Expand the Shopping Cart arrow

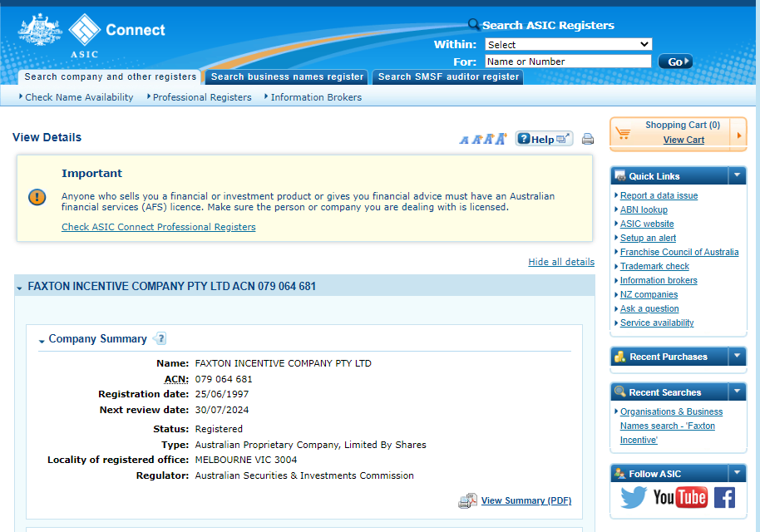point(739,133)
